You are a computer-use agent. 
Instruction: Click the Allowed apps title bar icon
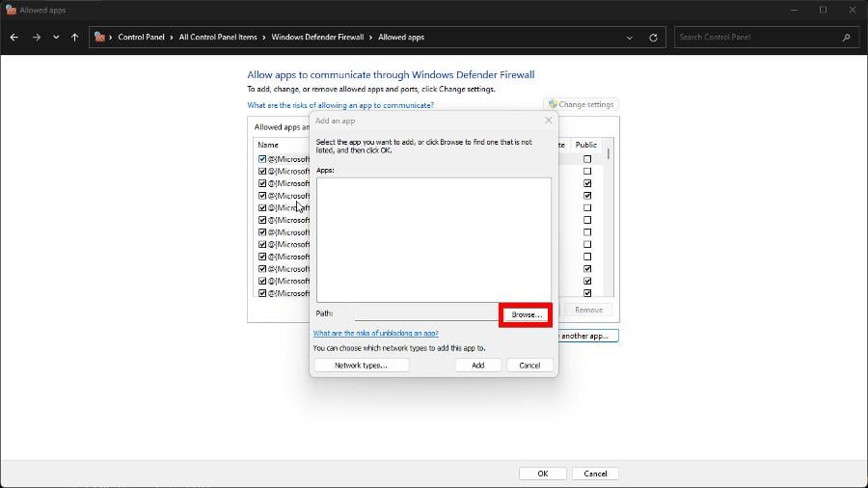(11, 10)
